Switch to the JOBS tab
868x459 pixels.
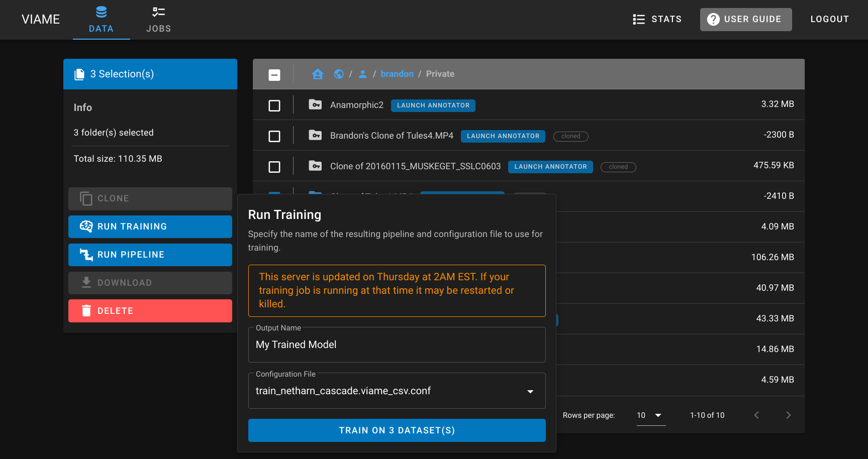click(x=158, y=20)
